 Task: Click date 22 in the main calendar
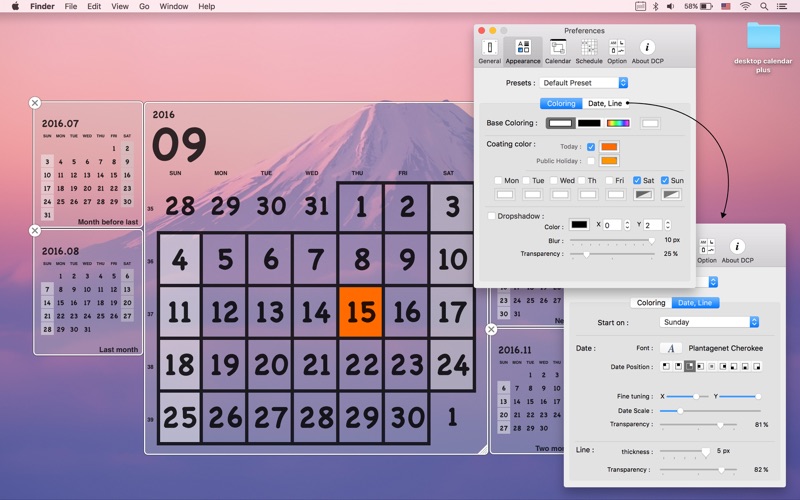[361, 365]
